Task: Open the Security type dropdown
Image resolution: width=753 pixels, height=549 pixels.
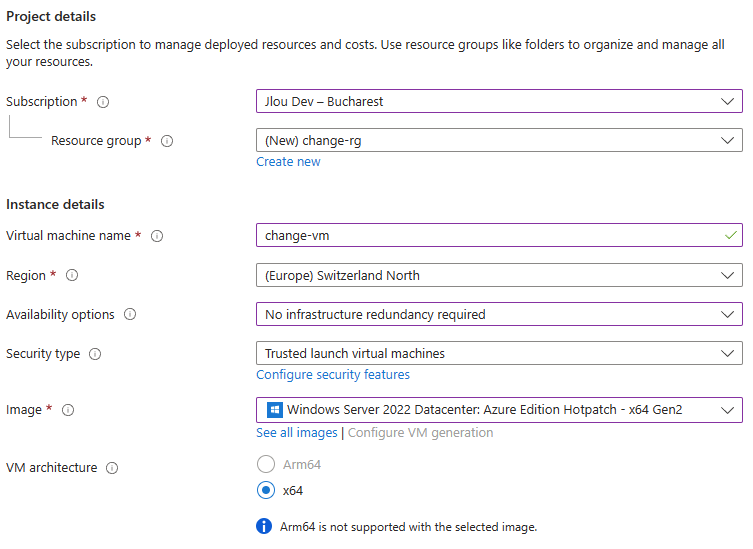Action: pyautogui.click(x=499, y=354)
